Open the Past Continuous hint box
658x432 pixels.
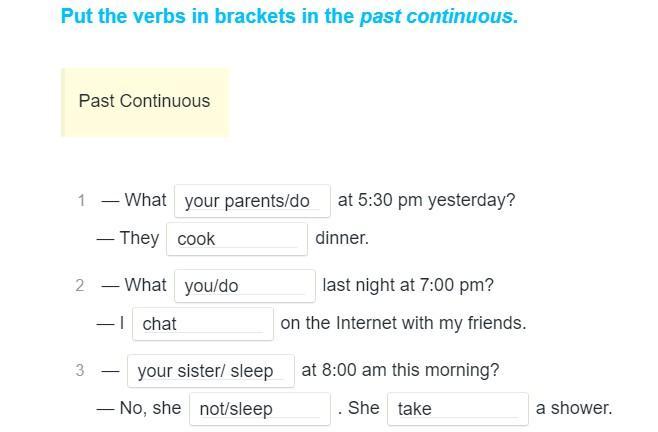[144, 101]
